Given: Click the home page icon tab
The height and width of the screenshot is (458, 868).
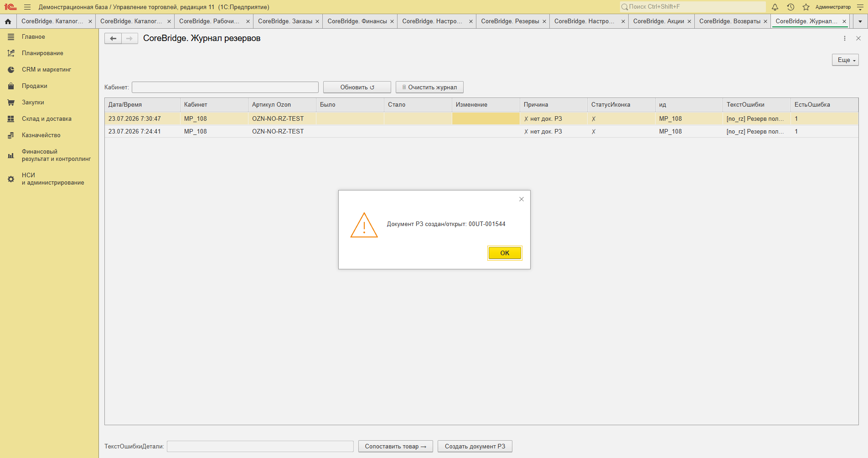Looking at the screenshot, I should (x=8, y=21).
